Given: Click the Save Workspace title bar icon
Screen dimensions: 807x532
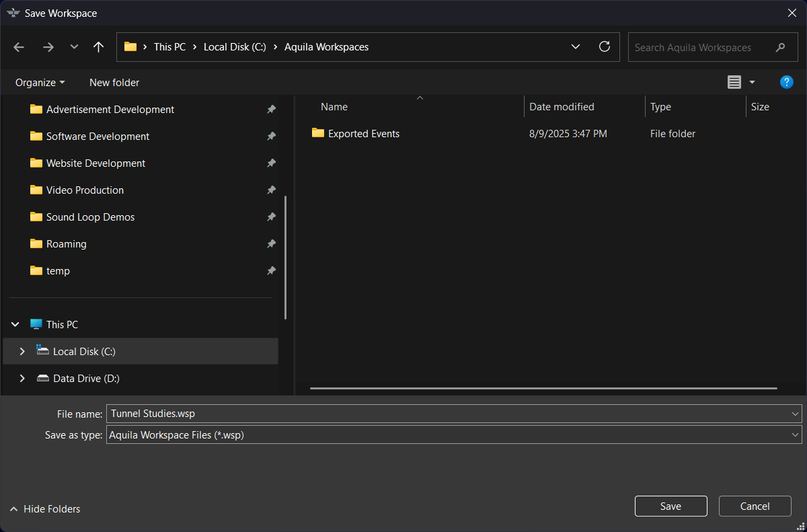Looking at the screenshot, I should [x=14, y=12].
